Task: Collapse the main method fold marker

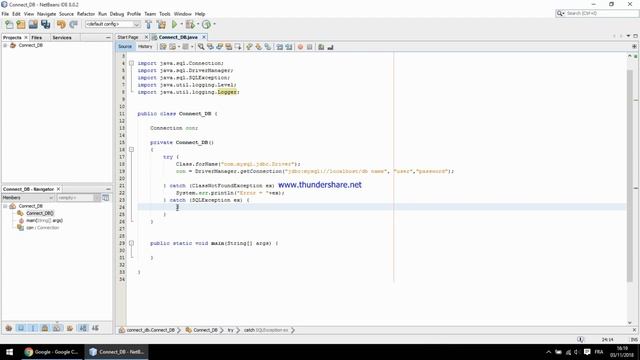Action: [x=131, y=243]
